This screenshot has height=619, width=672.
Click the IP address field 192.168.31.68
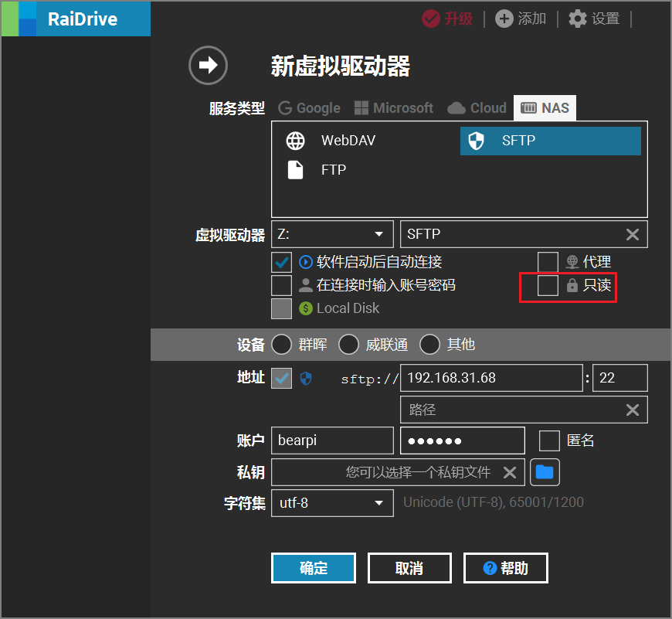click(491, 378)
